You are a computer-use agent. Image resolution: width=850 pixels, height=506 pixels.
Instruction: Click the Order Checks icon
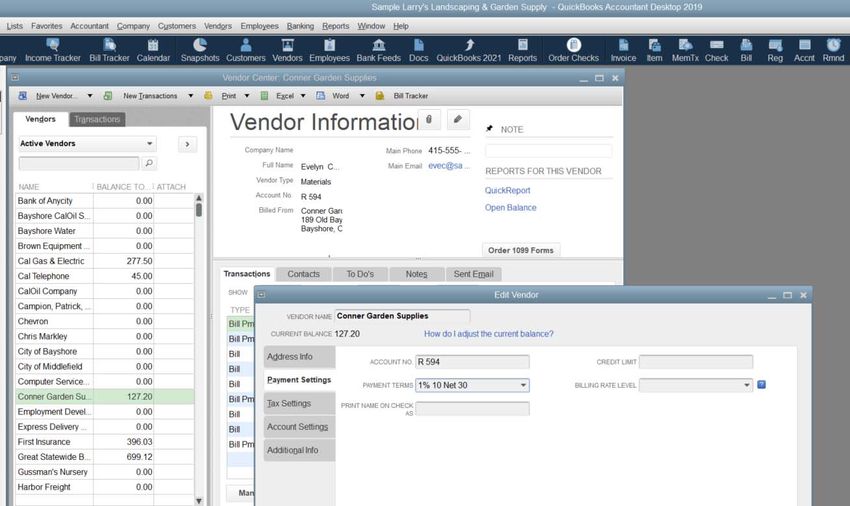[574, 50]
